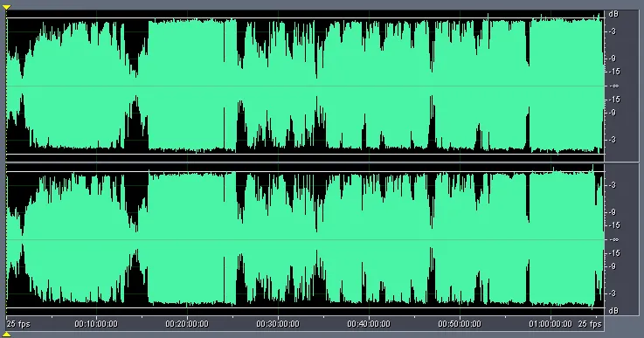Click the dB label above the upper channel scale
This screenshot has height=338, width=644.
(613, 14)
